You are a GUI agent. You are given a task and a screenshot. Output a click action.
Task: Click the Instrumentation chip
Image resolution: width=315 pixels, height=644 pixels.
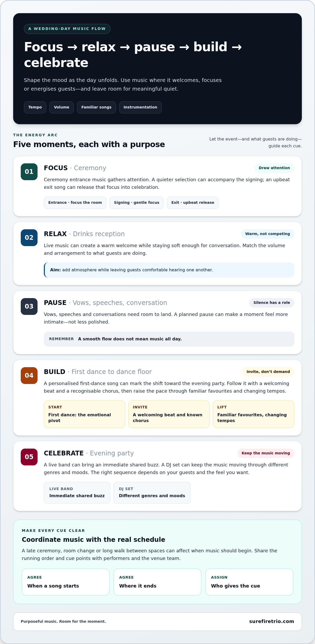140,107
